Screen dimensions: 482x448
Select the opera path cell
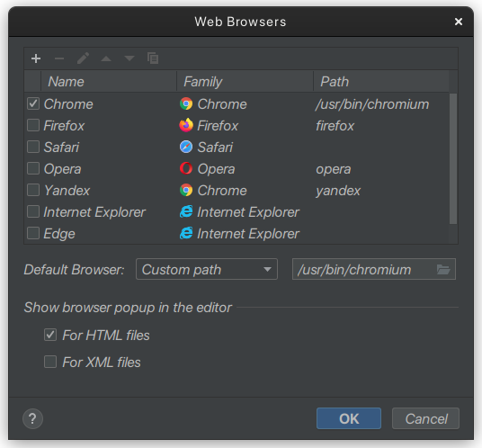pyautogui.click(x=334, y=169)
